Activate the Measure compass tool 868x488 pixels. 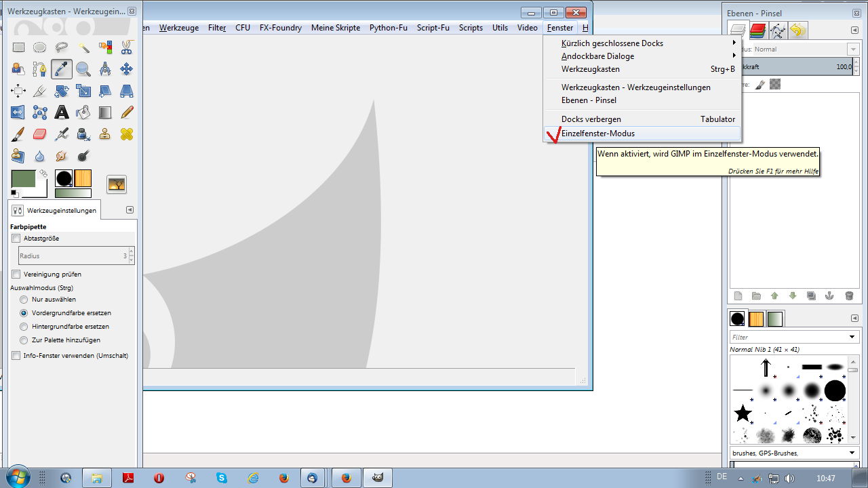(x=105, y=69)
